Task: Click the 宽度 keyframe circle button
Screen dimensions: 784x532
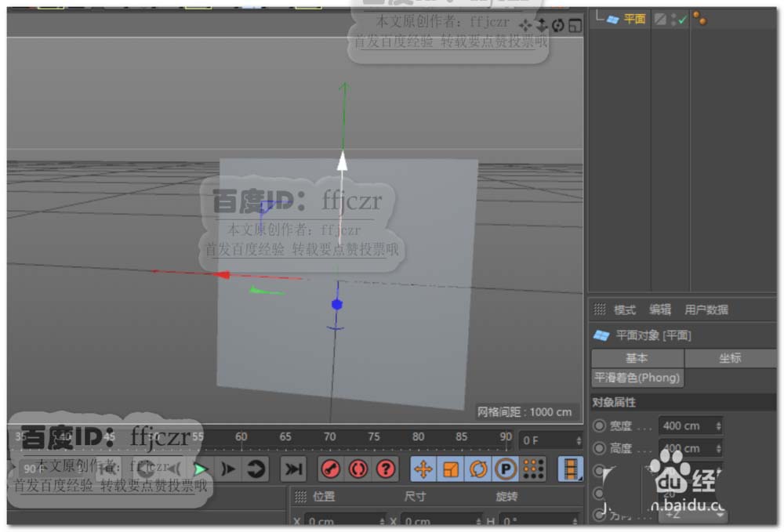Action: [x=599, y=426]
